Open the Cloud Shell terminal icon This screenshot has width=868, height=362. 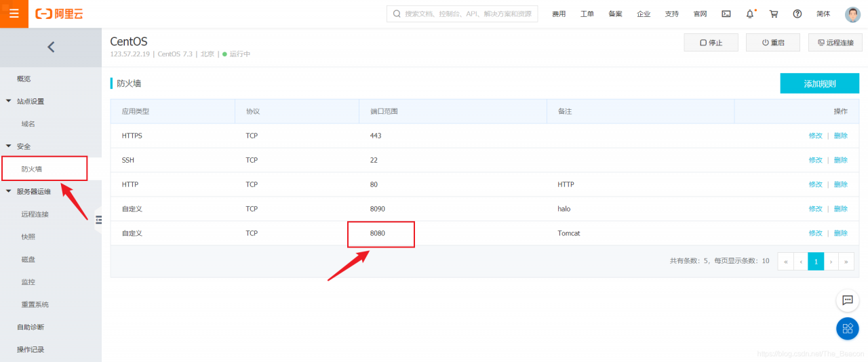coord(726,14)
